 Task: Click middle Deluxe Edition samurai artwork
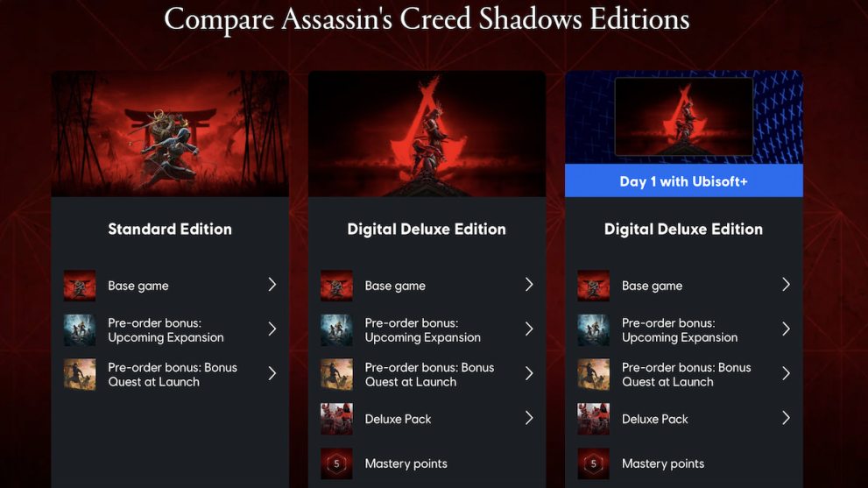(x=427, y=134)
